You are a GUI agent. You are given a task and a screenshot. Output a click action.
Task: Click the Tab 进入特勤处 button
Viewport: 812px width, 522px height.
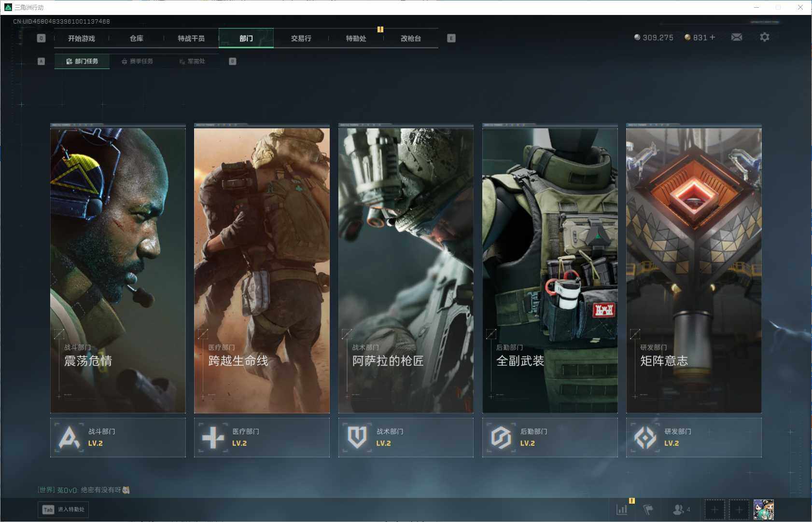(63, 509)
